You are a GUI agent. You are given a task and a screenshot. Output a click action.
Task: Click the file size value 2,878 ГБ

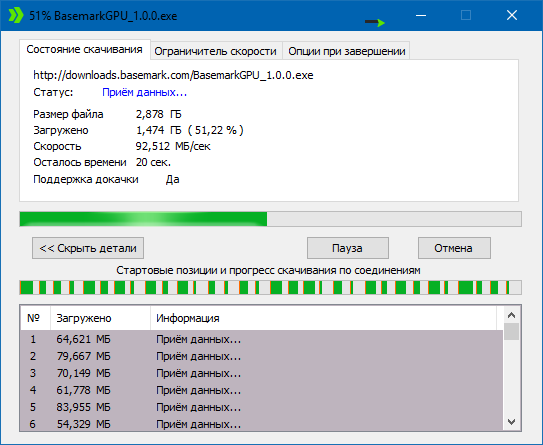(159, 114)
